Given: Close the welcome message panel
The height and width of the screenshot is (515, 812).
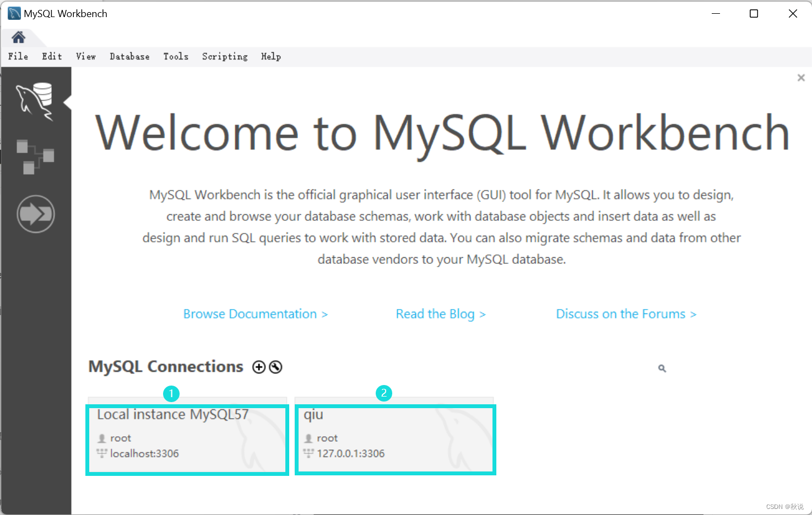Looking at the screenshot, I should (x=801, y=78).
